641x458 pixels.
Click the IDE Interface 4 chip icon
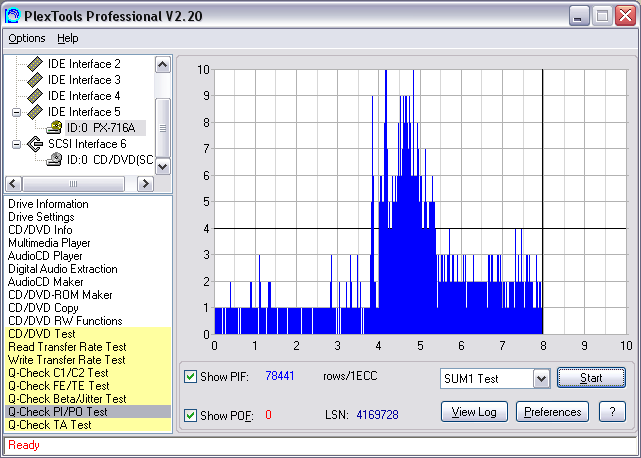pos(35,96)
